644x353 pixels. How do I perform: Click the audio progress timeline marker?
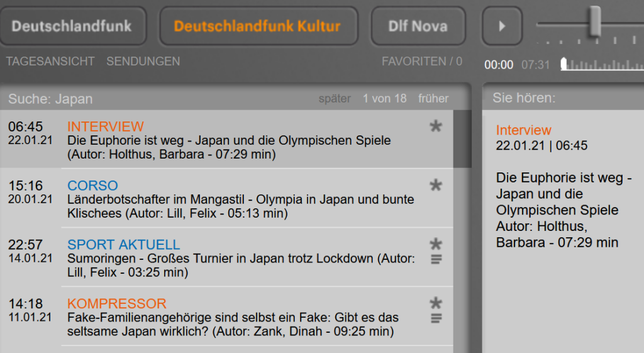pyautogui.click(x=564, y=64)
